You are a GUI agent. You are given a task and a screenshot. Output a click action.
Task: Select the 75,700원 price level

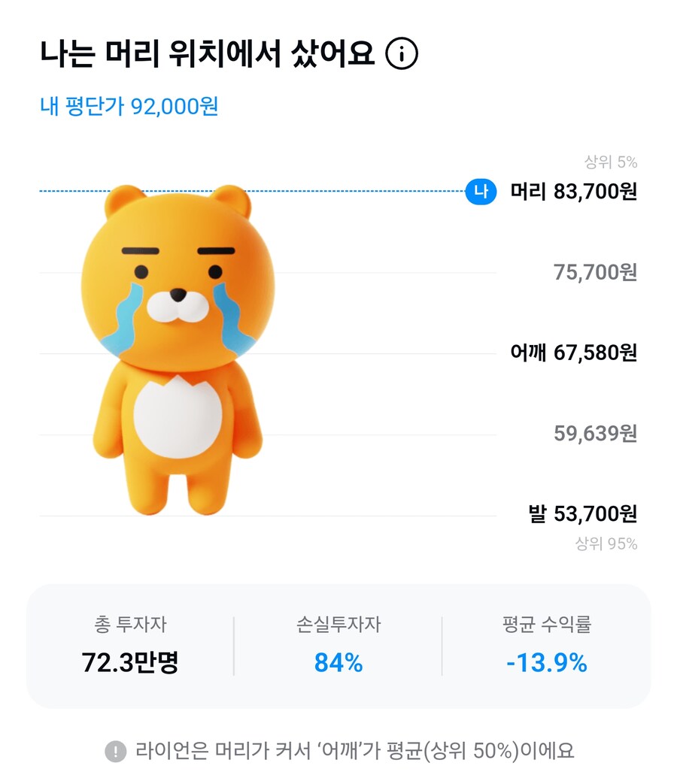[x=595, y=272]
